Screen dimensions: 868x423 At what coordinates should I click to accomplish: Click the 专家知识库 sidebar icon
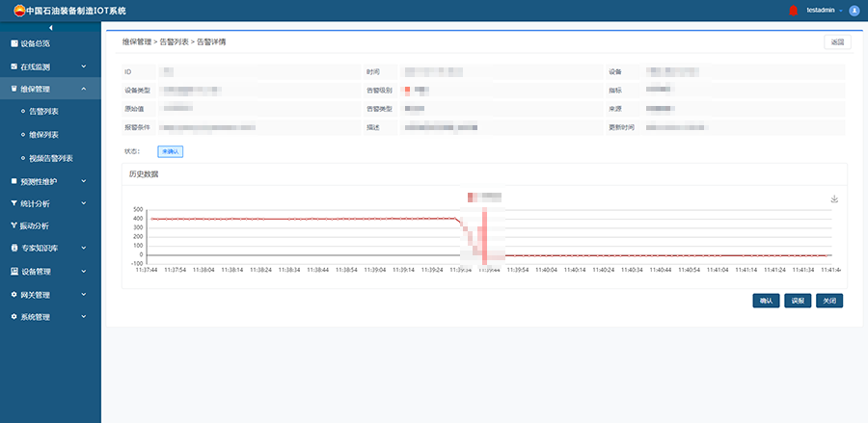(x=14, y=249)
